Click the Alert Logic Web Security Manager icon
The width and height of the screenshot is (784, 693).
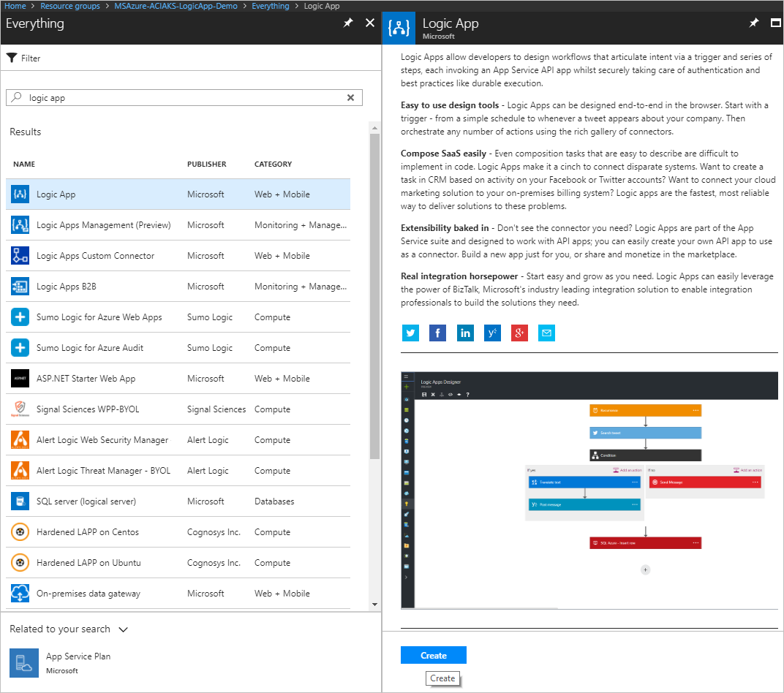pyautogui.click(x=20, y=439)
